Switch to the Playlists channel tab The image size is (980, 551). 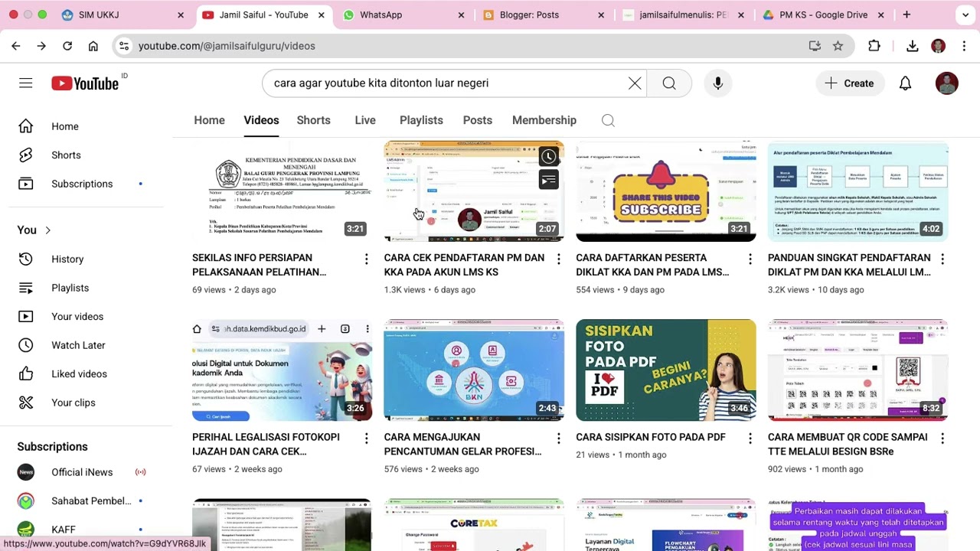point(421,120)
